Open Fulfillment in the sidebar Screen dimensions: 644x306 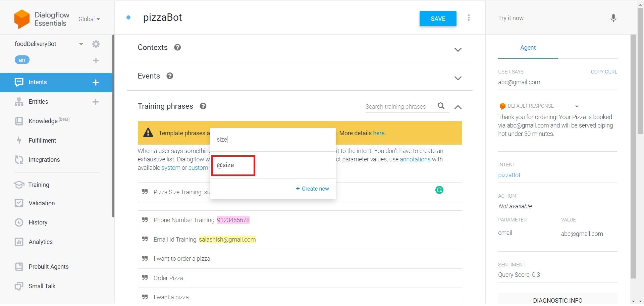[42, 141]
